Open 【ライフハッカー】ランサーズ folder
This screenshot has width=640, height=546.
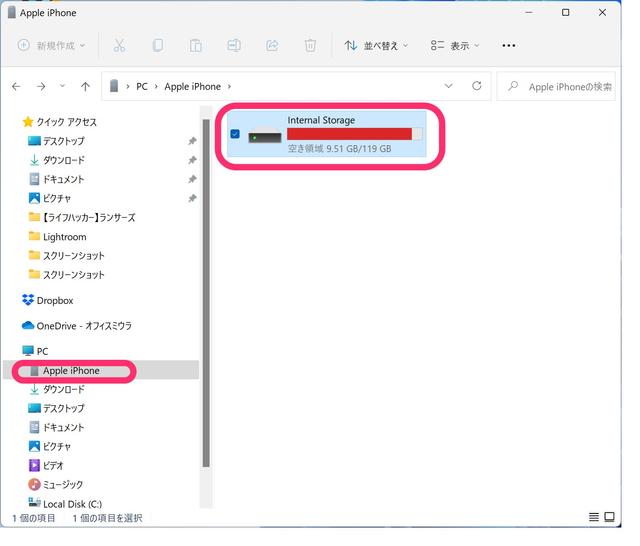click(82, 218)
